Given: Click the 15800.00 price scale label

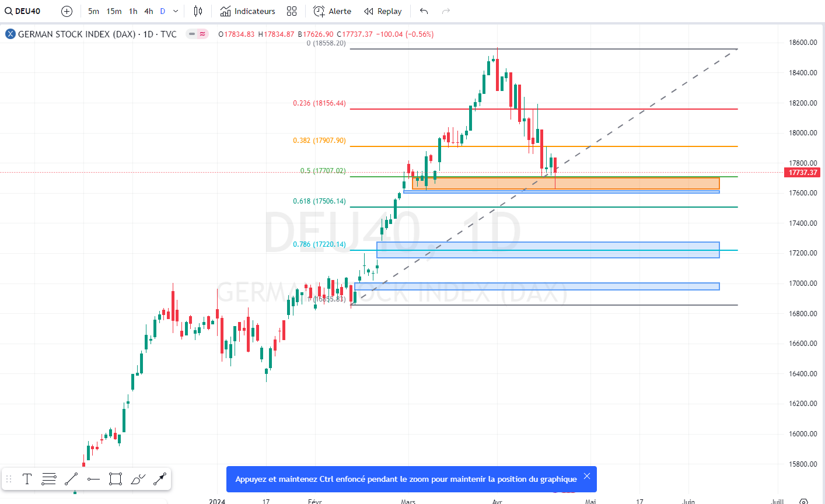Looking at the screenshot, I should pos(803,464).
